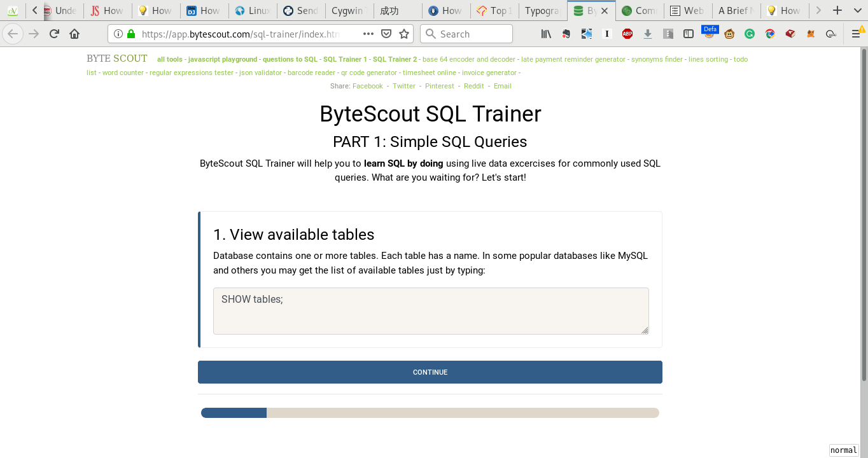Click the lesson progress bar
The width and height of the screenshot is (868, 458).
430,412
